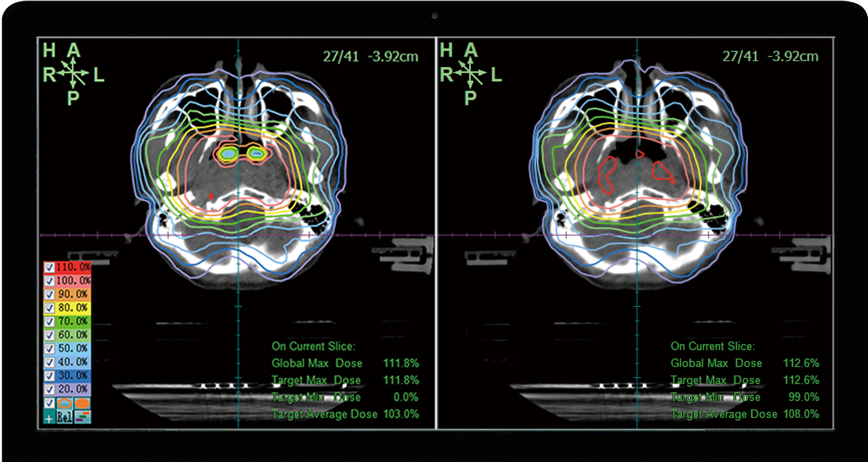Viewport: 868px width, 462px height.
Task: Toggle the 70.0% isodose line checkbox
Action: (49, 322)
